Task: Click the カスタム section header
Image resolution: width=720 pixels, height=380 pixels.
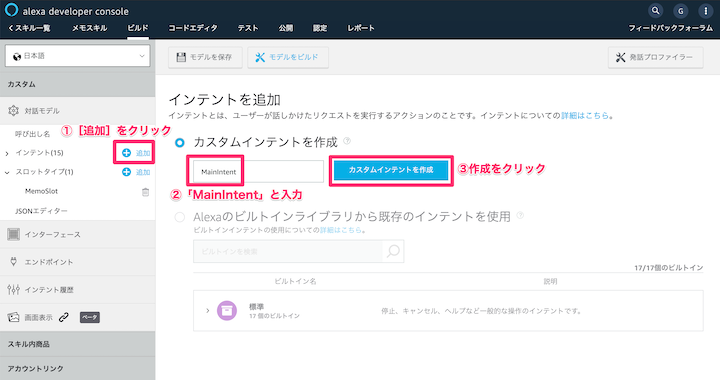Action: pyautogui.click(x=78, y=84)
